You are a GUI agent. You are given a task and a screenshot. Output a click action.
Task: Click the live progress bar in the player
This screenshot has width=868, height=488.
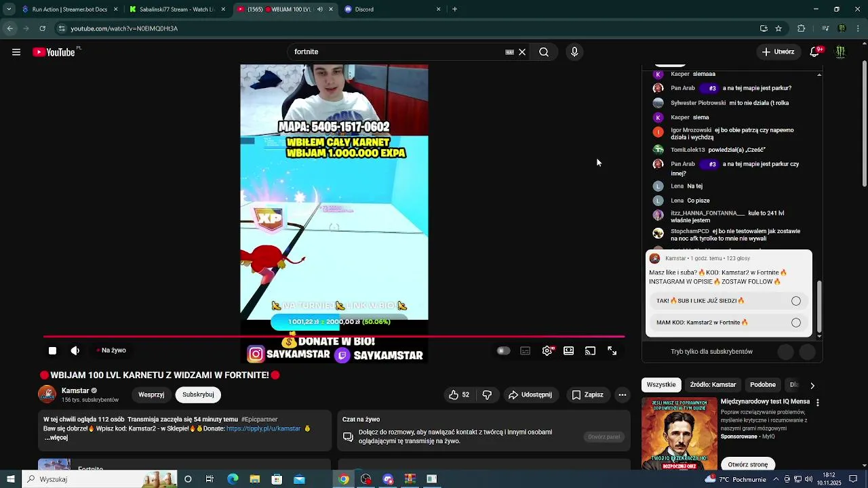pyautogui.click(x=334, y=336)
